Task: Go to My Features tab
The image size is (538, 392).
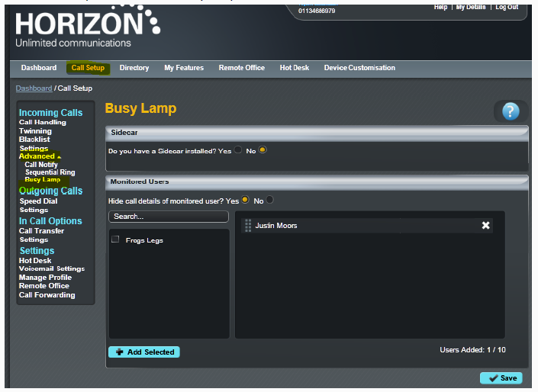Action: (x=184, y=68)
